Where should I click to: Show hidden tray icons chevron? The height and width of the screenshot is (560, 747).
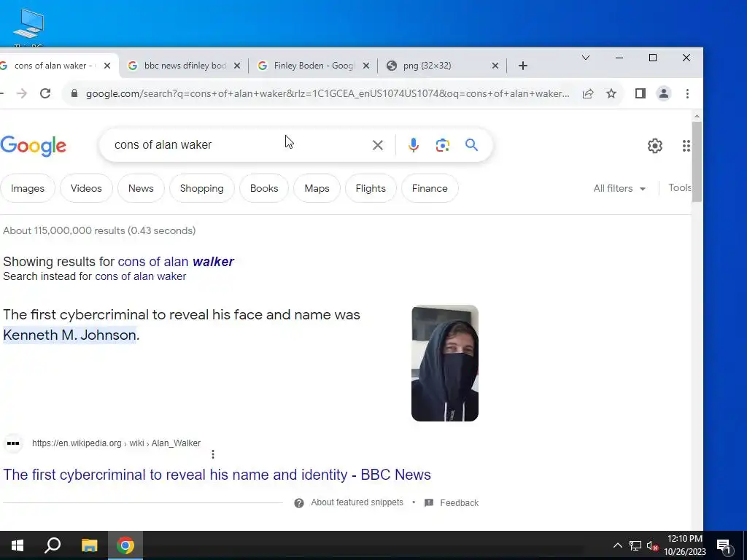pyautogui.click(x=617, y=545)
